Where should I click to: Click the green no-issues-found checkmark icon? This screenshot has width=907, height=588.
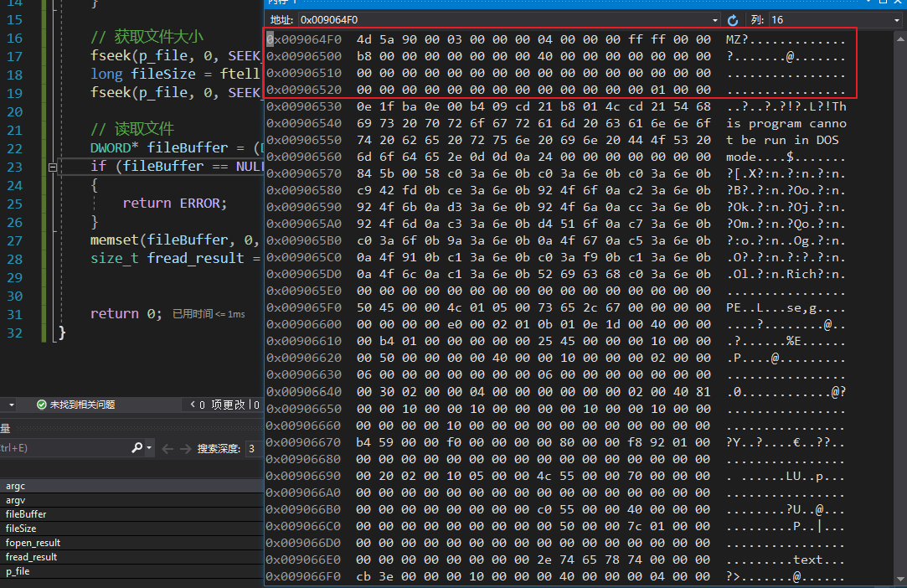click(x=41, y=405)
